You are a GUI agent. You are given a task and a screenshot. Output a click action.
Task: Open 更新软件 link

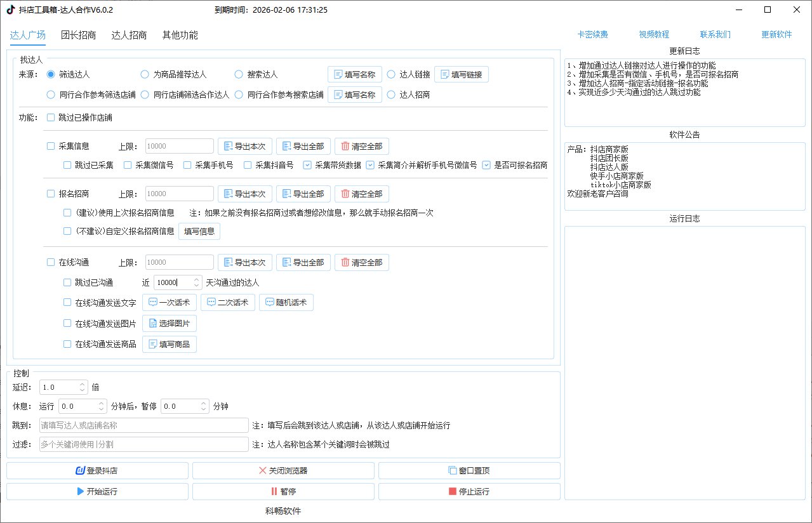[x=776, y=35]
